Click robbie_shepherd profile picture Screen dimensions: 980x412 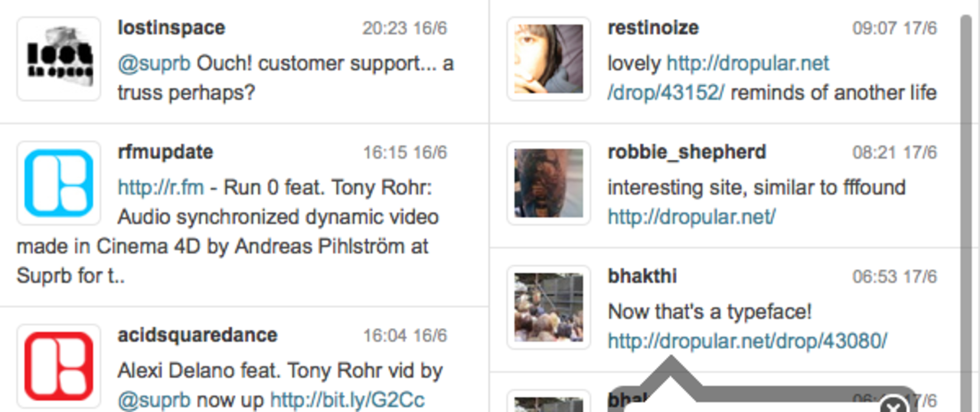pos(548,183)
